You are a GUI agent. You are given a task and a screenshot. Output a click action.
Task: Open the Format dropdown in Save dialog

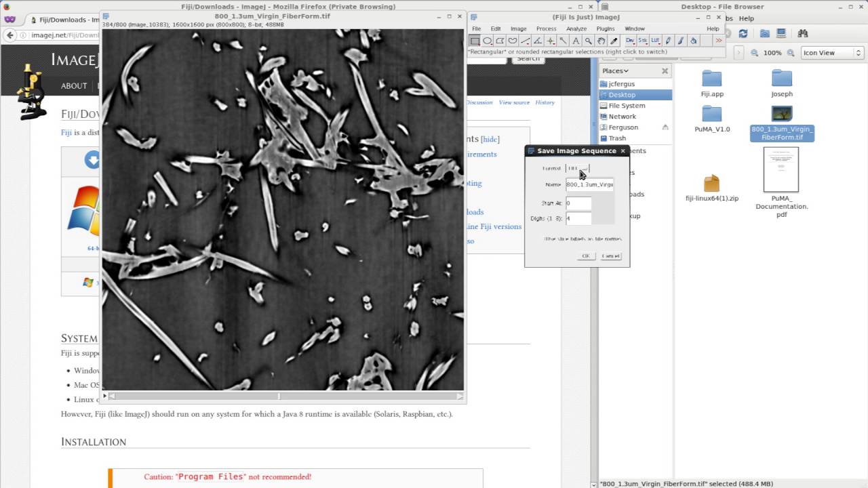click(578, 168)
